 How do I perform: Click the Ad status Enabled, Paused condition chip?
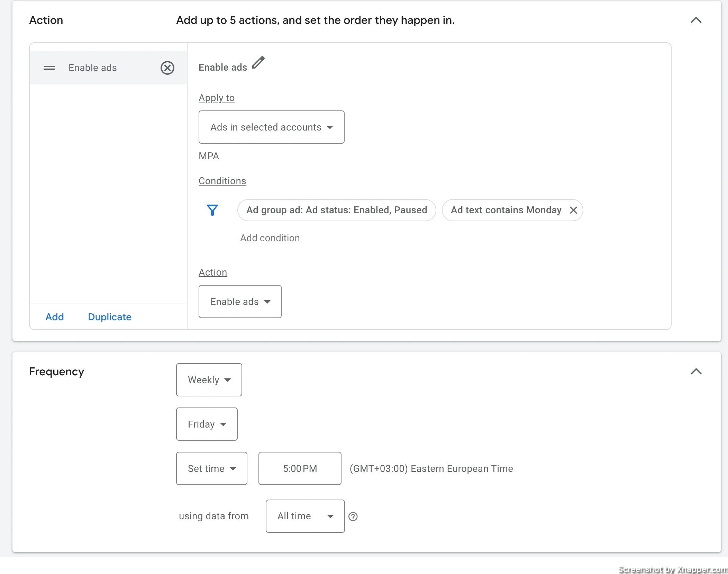[x=337, y=210]
